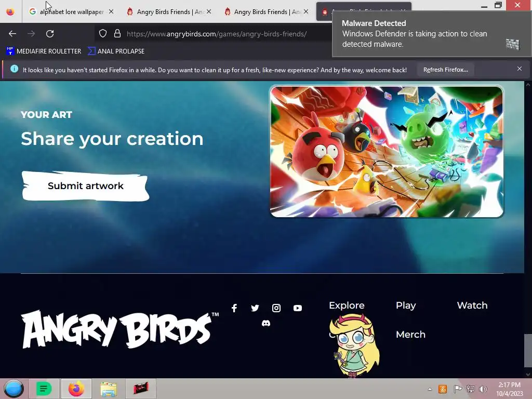The height and width of the screenshot is (399, 532).
Task: Open the Angry Birds Discord icon
Action: [x=266, y=323]
